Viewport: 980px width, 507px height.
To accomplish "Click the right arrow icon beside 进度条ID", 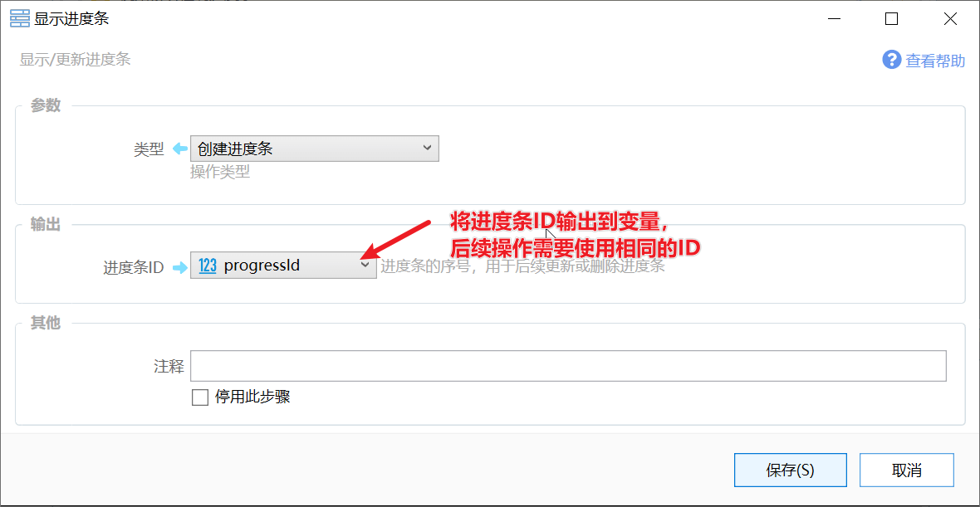I will 179,267.
